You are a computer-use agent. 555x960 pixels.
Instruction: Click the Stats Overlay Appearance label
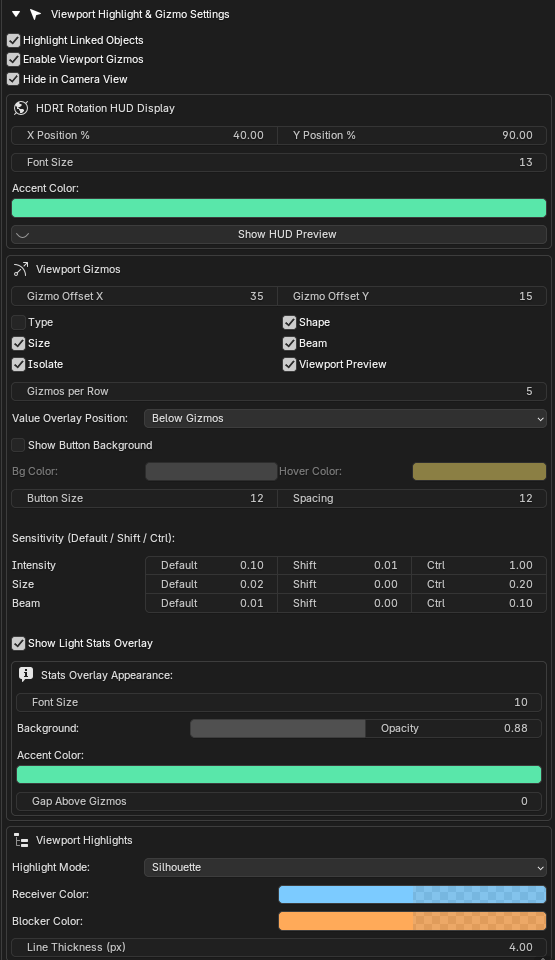[107, 675]
